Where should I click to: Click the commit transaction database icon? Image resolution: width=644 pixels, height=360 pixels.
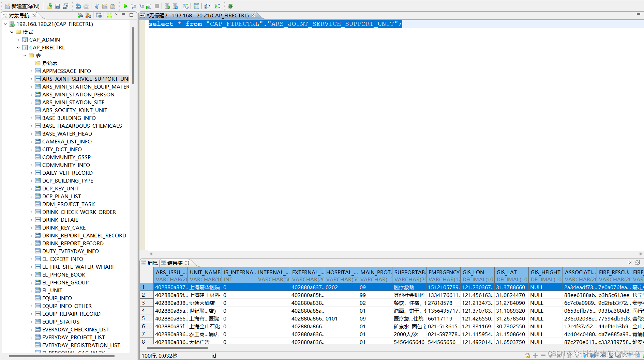point(167,6)
